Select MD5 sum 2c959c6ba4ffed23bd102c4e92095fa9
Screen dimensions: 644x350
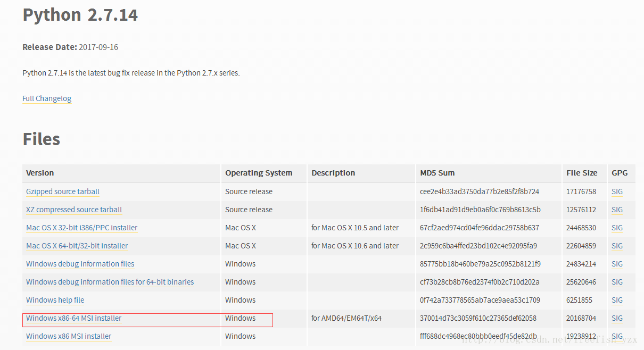(x=478, y=246)
